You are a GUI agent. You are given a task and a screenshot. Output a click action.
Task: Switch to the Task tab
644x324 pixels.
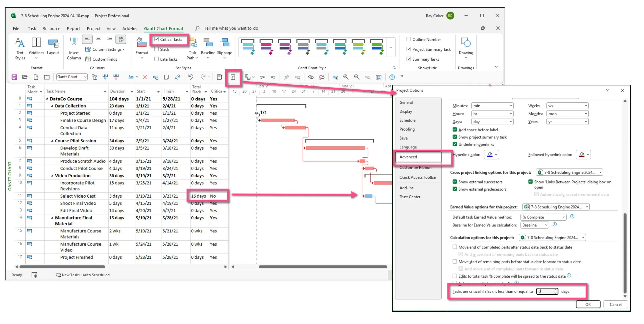32,28
